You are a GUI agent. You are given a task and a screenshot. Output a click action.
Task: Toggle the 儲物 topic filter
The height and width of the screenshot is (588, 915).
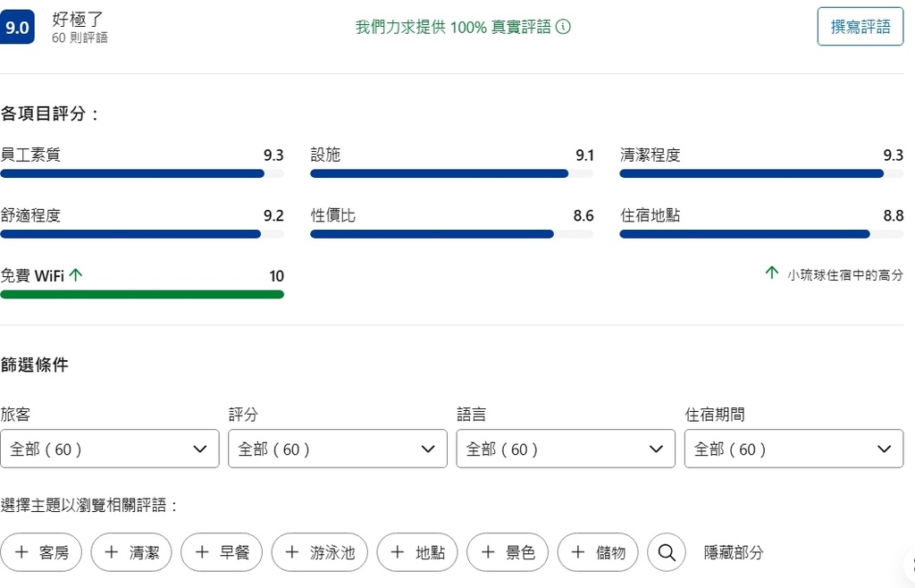click(599, 552)
